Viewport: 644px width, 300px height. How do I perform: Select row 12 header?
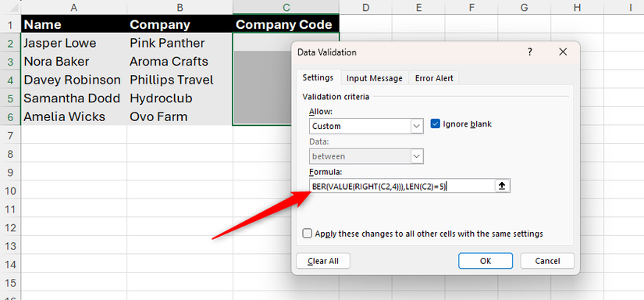pos(10,227)
